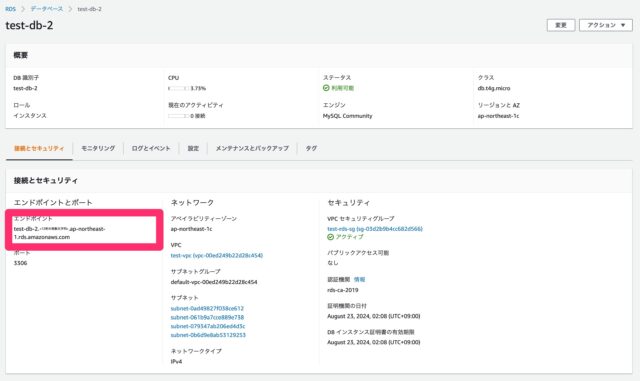640x381 pixels.
Task: Click the 接続とセキュリティ panel heading
Action: (46, 180)
